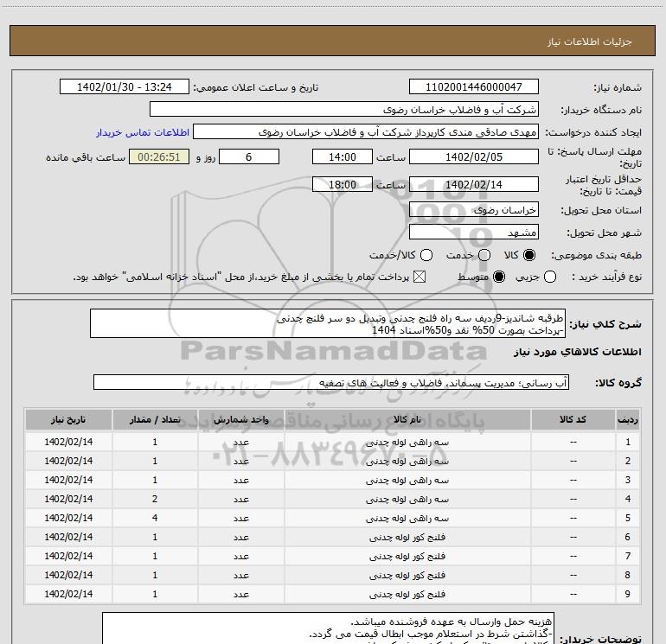Viewport: 666px width, 644px height.
Task: Click the ردیف column header
Action: (x=628, y=419)
